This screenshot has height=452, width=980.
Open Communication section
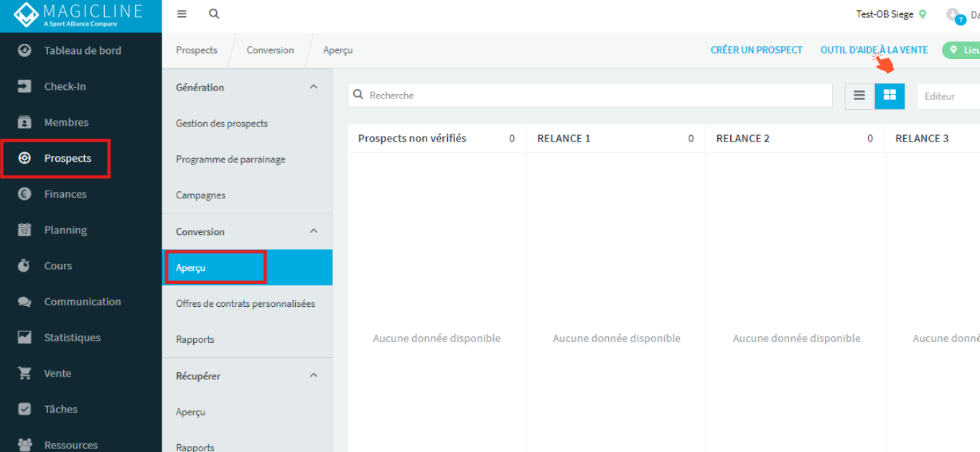[83, 302]
